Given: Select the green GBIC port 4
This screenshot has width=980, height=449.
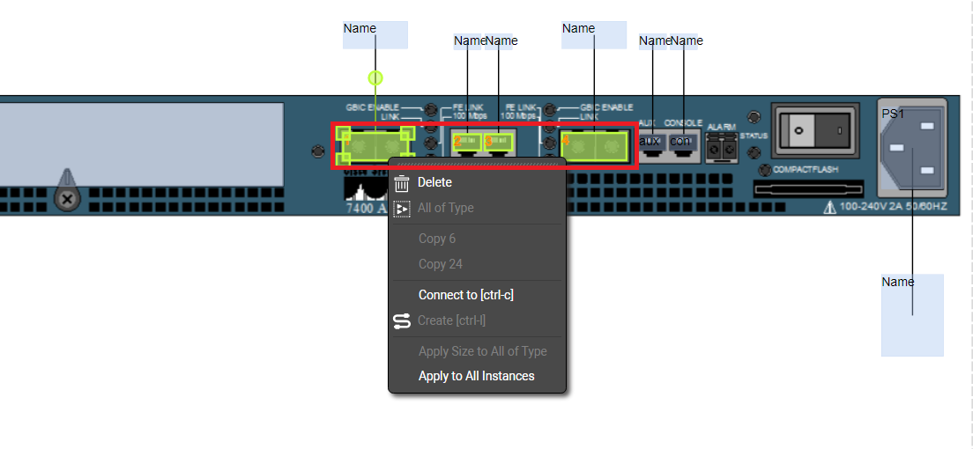Looking at the screenshot, I should (x=595, y=144).
